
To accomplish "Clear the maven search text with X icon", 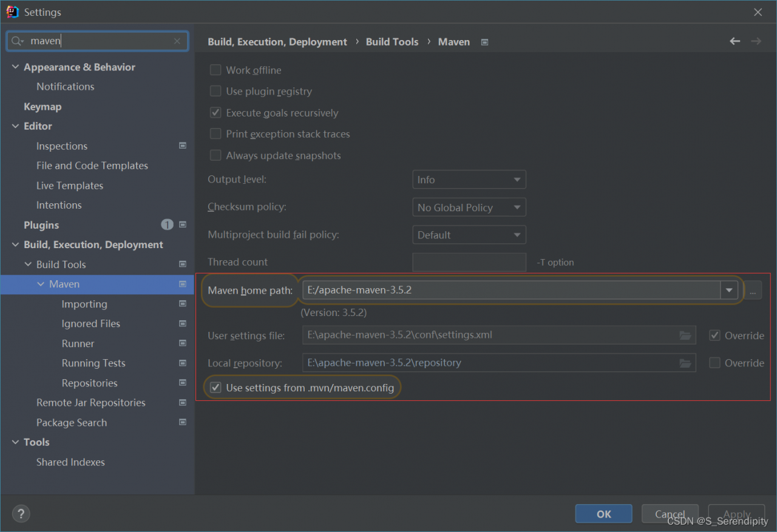I will [x=177, y=41].
